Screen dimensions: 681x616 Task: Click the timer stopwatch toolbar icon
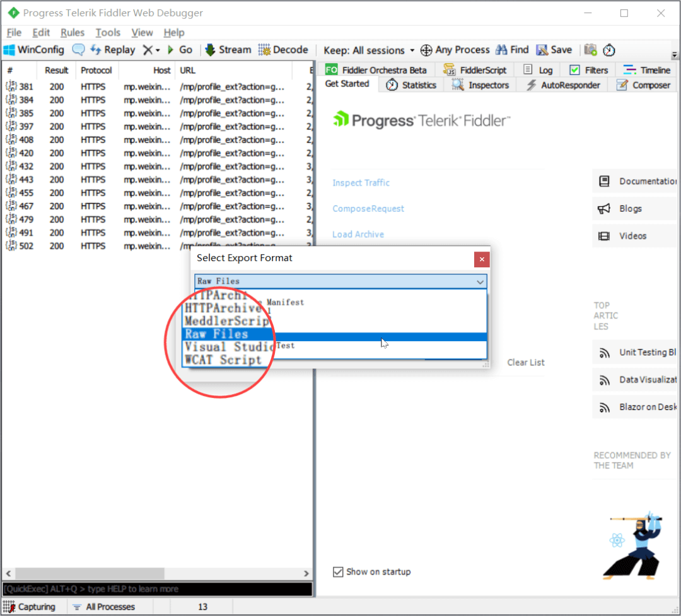[609, 50]
